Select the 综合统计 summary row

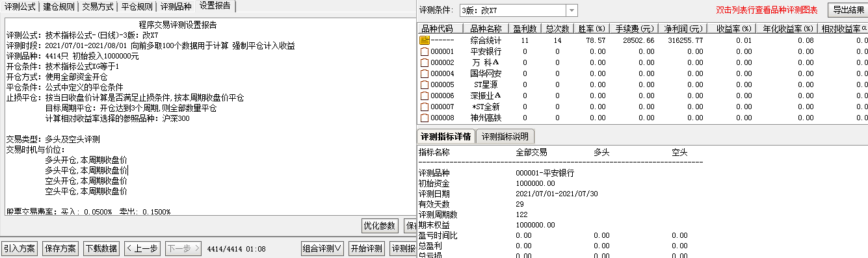pyautogui.click(x=642, y=40)
